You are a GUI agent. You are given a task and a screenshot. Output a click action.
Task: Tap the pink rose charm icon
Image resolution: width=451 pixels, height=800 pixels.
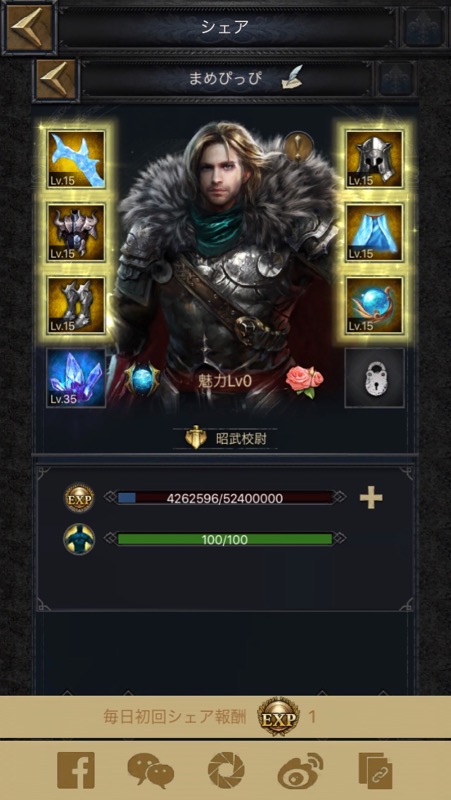tap(305, 381)
